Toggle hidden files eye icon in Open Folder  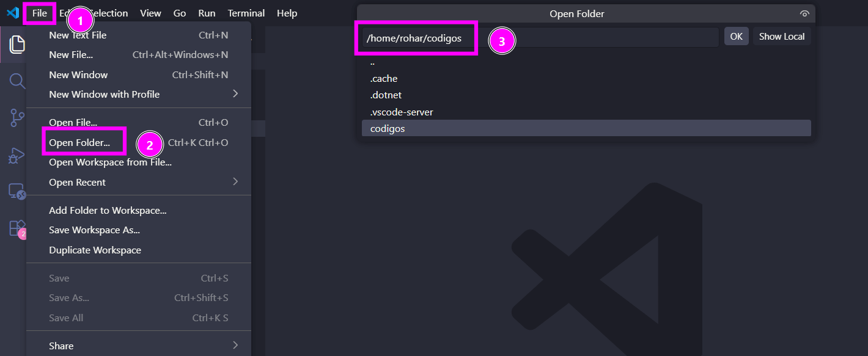(x=804, y=13)
